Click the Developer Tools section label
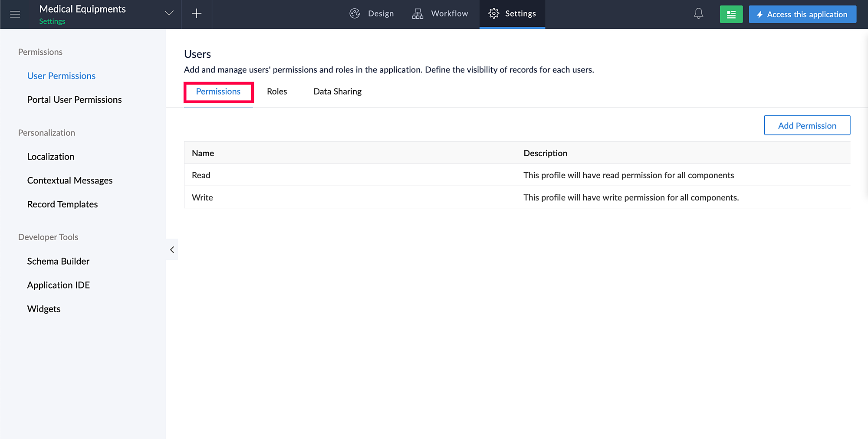This screenshot has width=868, height=439. tap(48, 237)
